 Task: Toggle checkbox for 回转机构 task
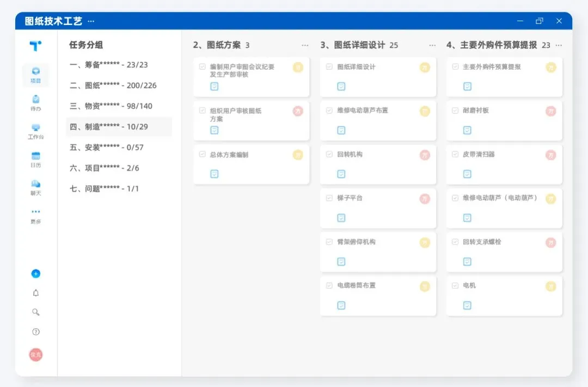329,154
